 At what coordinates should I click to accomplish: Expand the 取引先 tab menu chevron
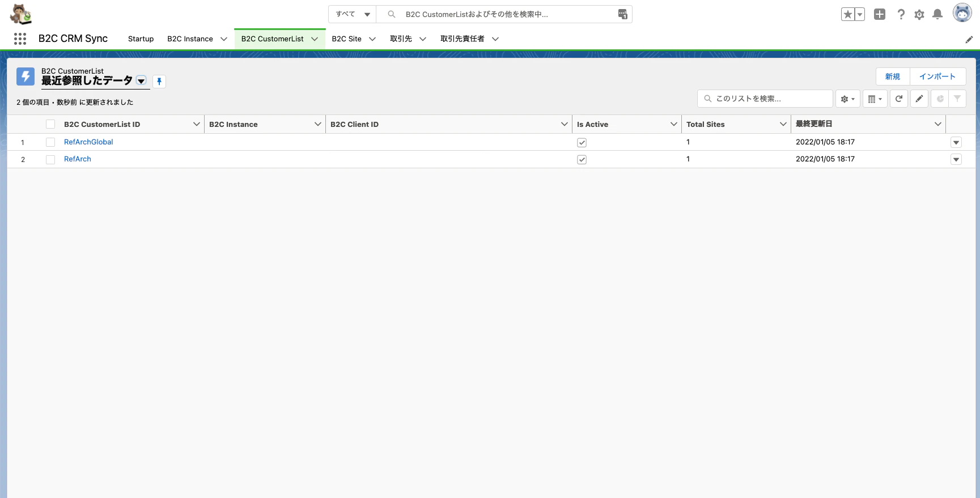point(423,39)
